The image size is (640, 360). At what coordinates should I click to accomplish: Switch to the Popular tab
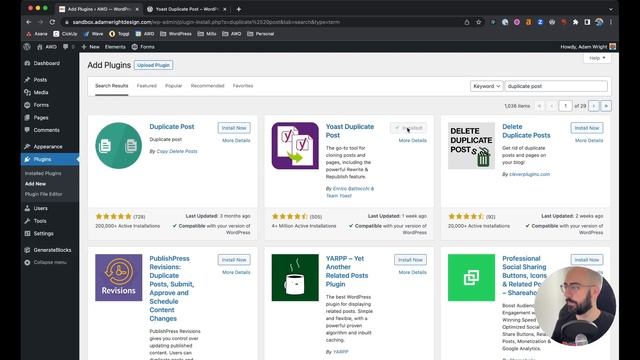(173, 86)
